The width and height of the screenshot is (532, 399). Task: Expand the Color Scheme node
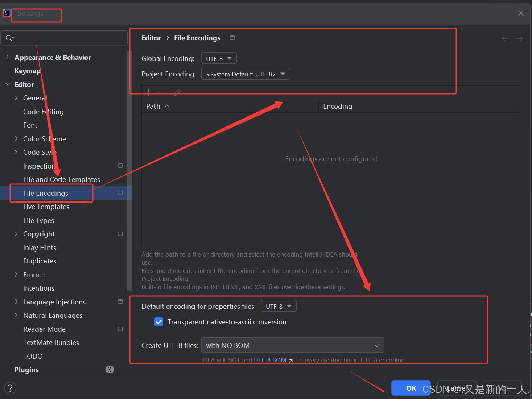coord(16,138)
